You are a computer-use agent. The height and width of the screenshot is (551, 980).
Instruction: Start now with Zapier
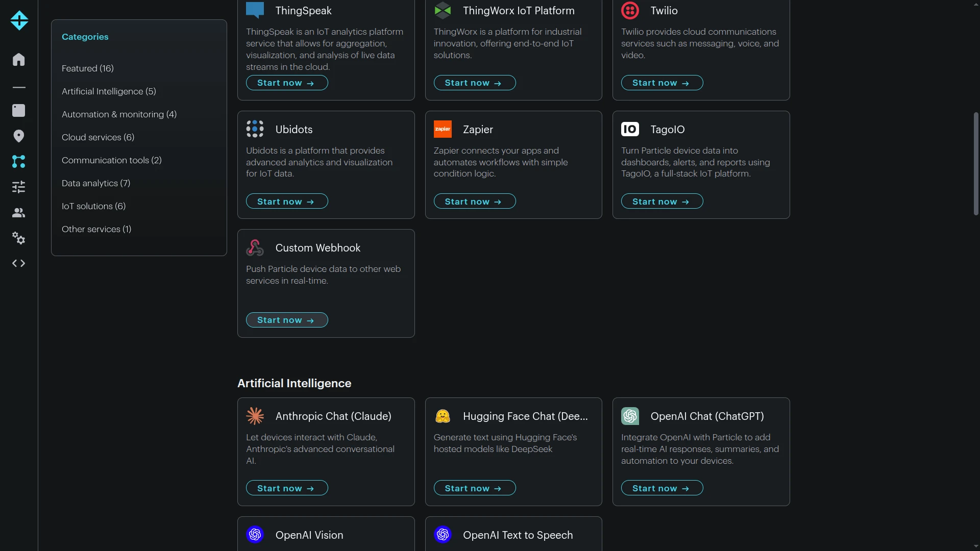point(475,202)
